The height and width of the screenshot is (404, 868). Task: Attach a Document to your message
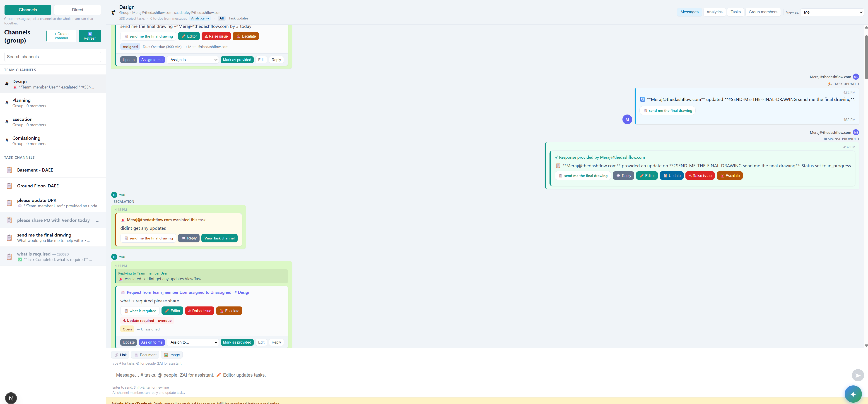(145, 354)
